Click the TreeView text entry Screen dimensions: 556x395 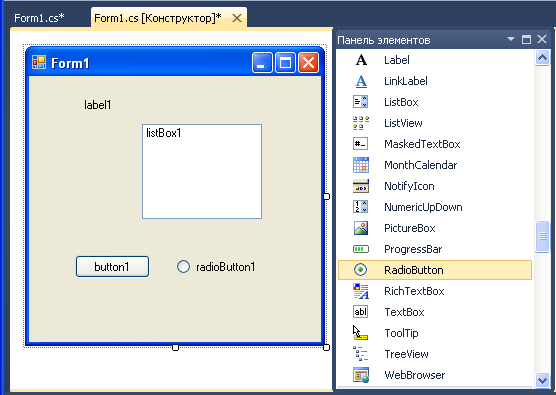(406, 354)
